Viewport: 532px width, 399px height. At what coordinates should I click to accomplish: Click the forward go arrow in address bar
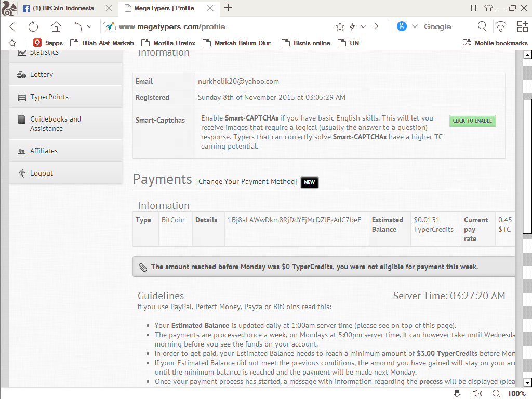[375, 26]
